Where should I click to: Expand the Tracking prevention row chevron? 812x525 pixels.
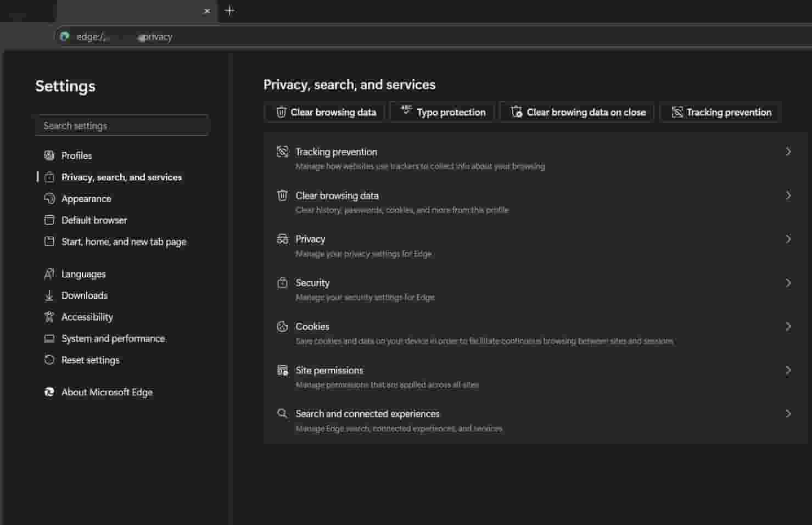point(788,152)
